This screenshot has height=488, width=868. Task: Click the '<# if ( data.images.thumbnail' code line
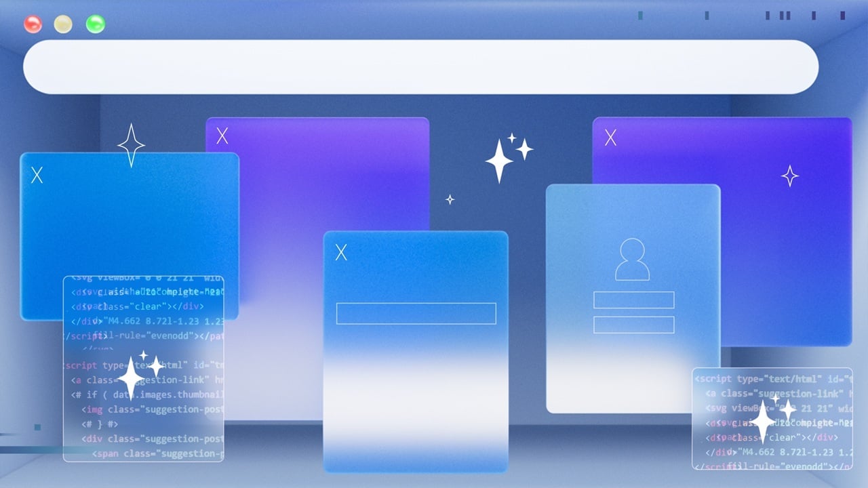147,394
